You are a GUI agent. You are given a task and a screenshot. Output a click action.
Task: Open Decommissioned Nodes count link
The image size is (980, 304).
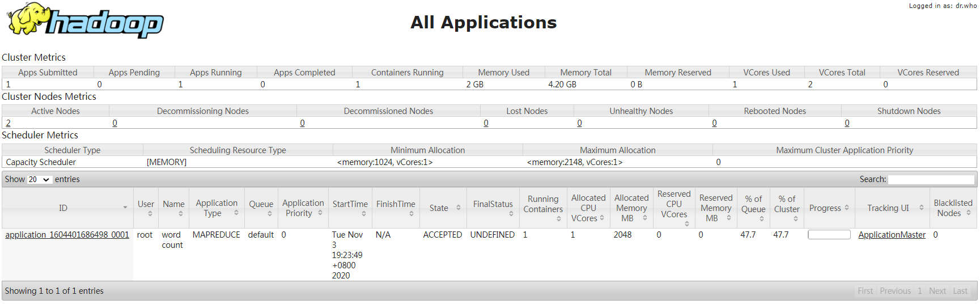302,123
